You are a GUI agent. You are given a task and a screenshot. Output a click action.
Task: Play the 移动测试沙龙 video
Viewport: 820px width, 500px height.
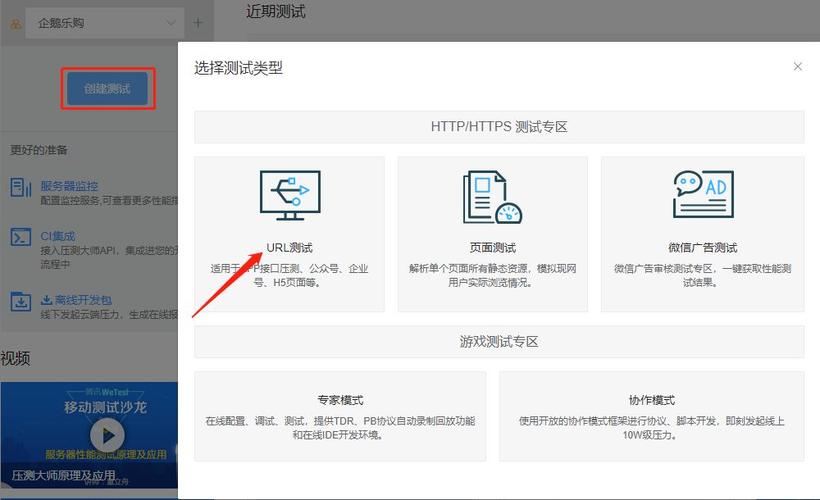(x=107, y=435)
